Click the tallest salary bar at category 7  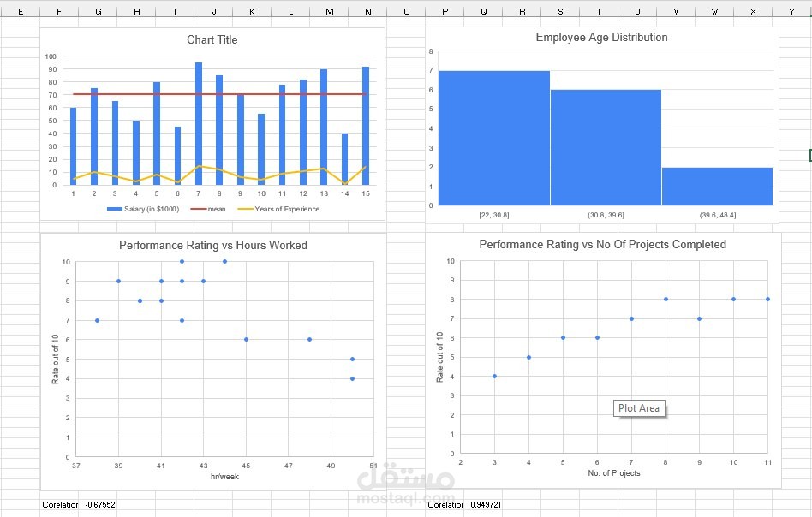click(x=199, y=124)
